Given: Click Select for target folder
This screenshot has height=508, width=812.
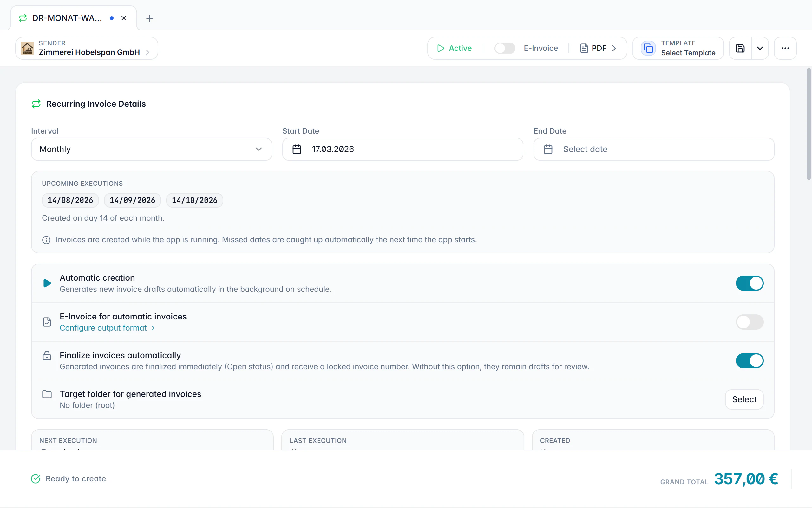Looking at the screenshot, I should (x=744, y=399).
